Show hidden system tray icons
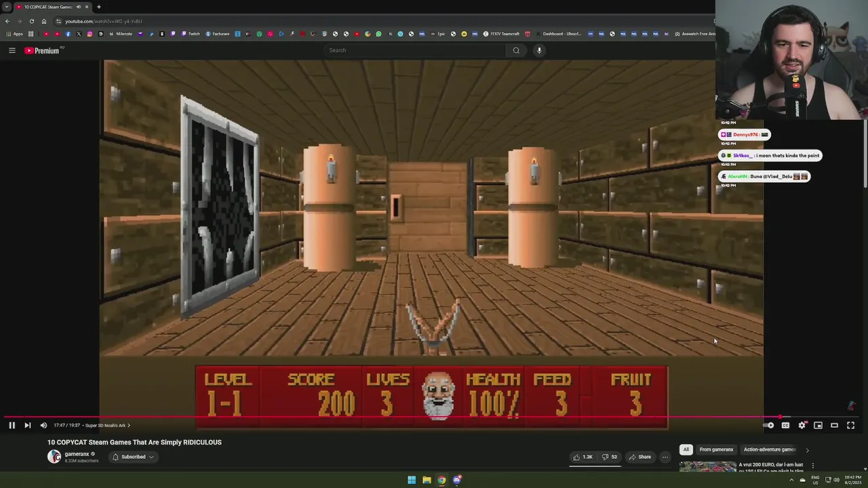868x488 pixels. click(791, 480)
